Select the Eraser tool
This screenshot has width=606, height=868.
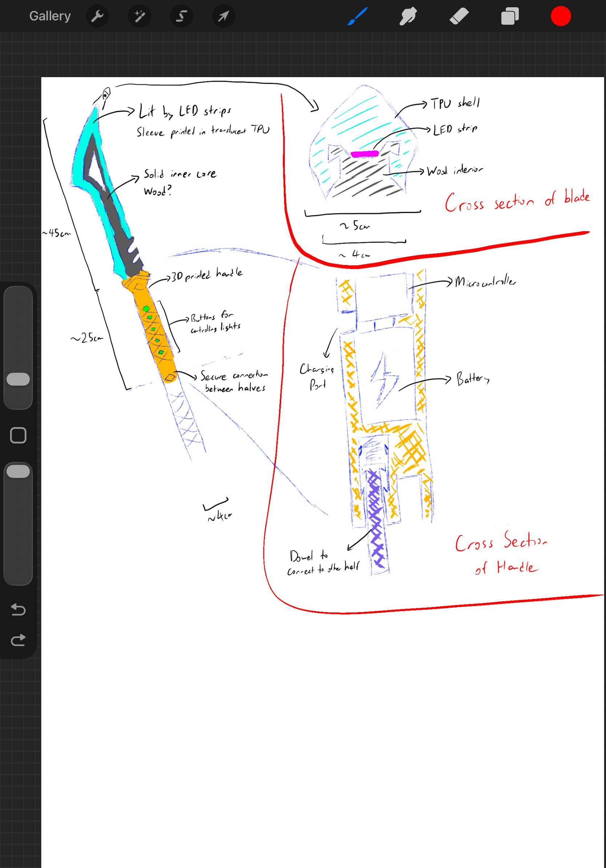[x=459, y=16]
